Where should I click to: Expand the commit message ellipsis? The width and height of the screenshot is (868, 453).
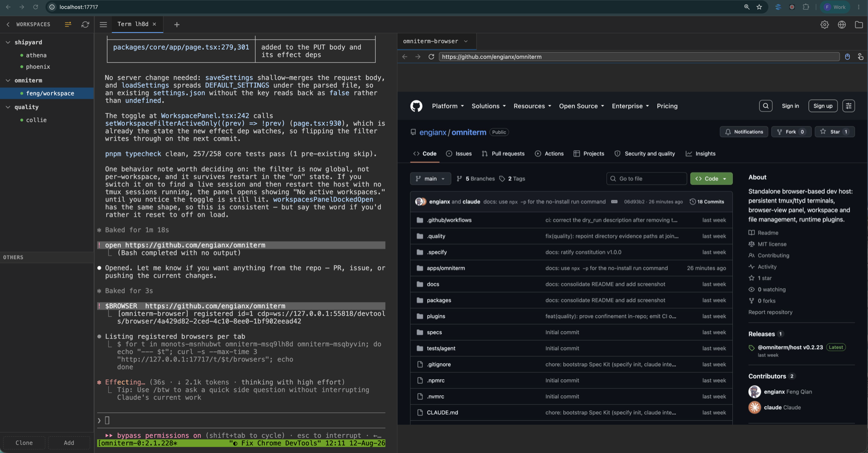click(614, 202)
